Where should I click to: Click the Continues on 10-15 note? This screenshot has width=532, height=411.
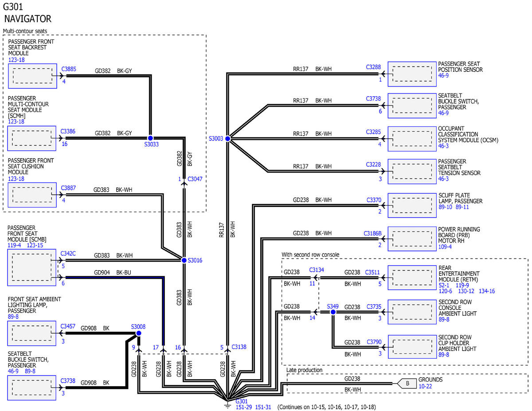pos(327,407)
